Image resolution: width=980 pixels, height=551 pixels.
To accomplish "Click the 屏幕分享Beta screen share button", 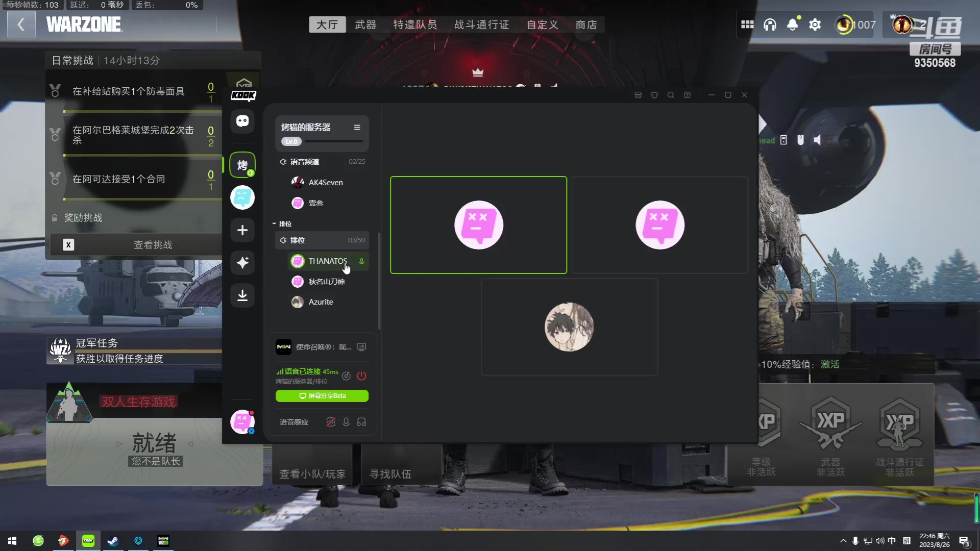I will 322,396.
